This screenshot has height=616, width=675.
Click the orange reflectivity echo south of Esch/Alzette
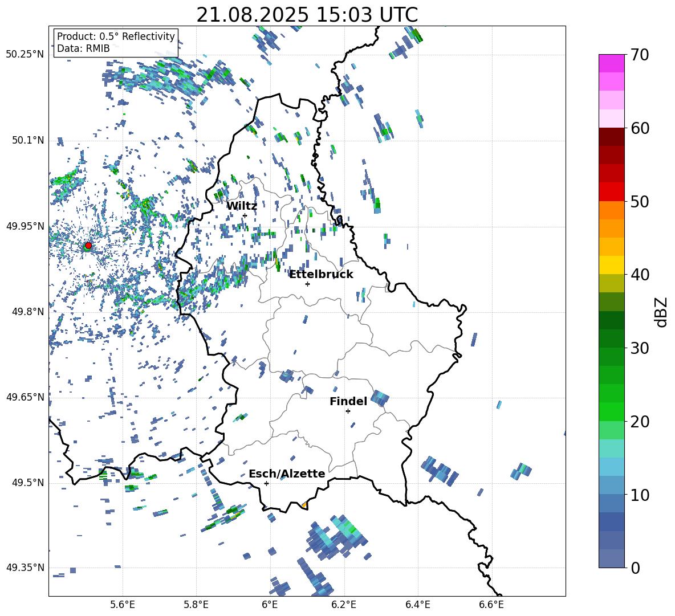coord(304,505)
